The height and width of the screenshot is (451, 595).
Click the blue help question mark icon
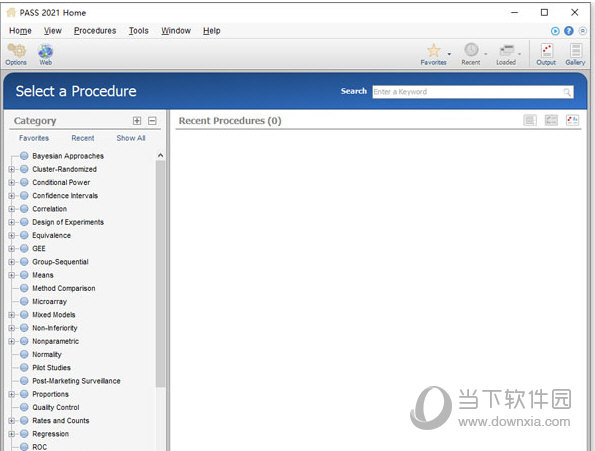568,31
